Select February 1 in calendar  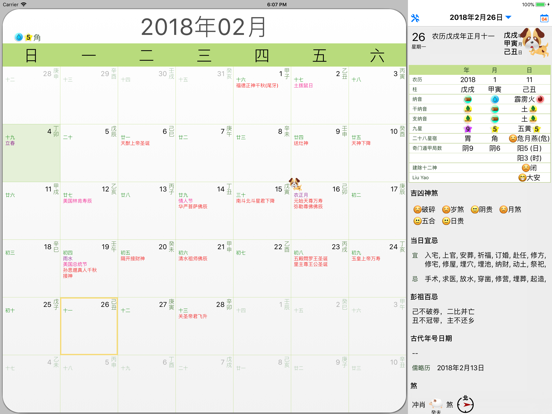click(x=262, y=95)
